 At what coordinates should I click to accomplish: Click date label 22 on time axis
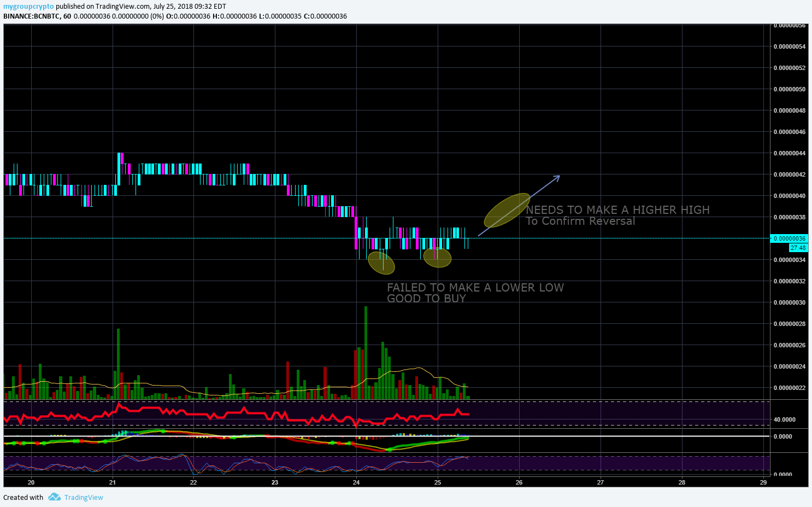[x=193, y=482]
